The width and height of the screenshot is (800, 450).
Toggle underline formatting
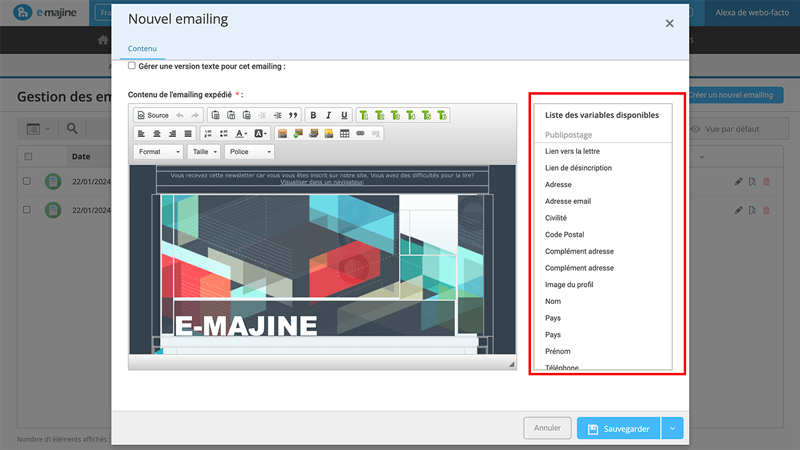[x=344, y=115]
